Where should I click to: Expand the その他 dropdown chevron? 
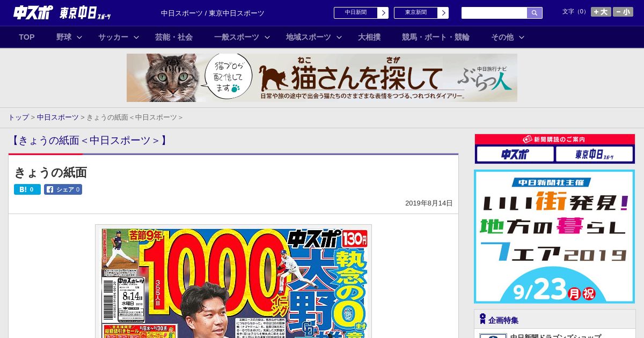tap(522, 37)
